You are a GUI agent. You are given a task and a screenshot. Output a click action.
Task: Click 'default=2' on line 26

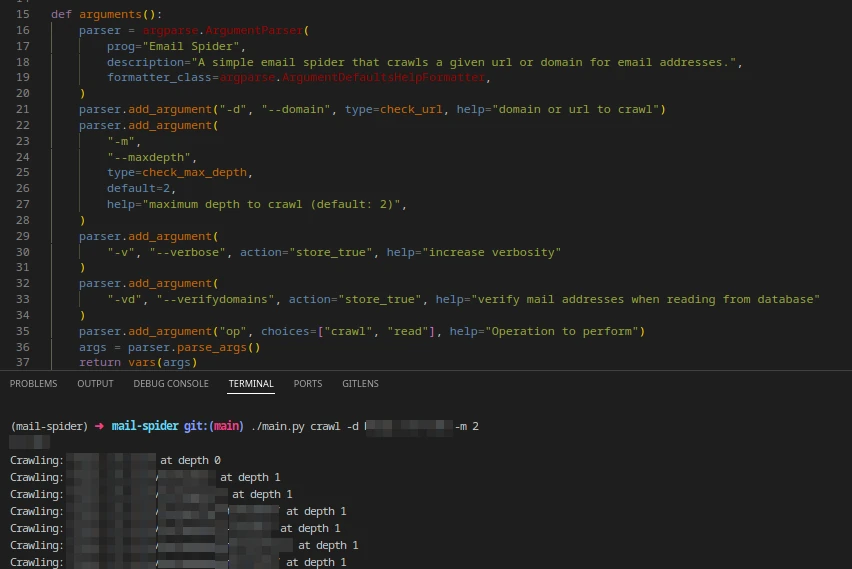pyautogui.click(x=138, y=188)
